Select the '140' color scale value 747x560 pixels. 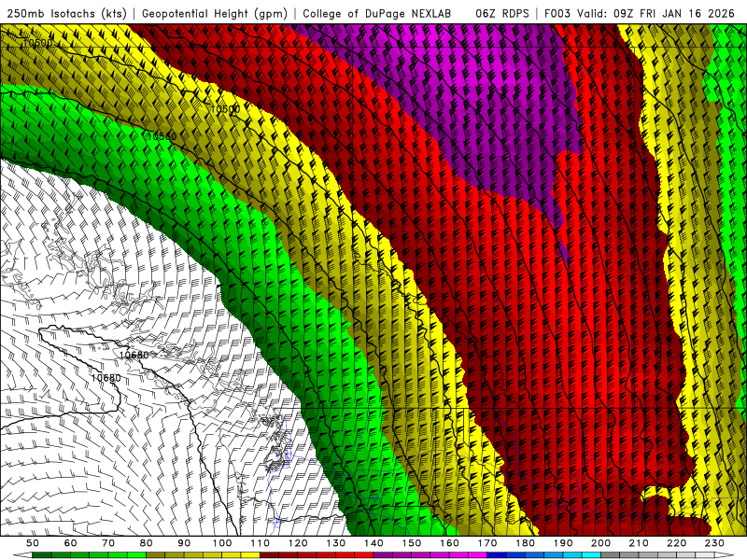pos(373,543)
